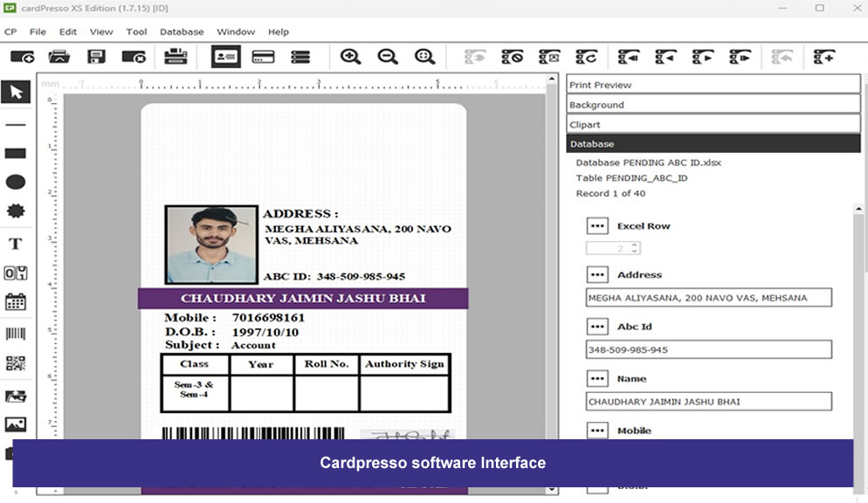Click into the Name field
The height and width of the screenshot is (503, 868).
point(708,402)
